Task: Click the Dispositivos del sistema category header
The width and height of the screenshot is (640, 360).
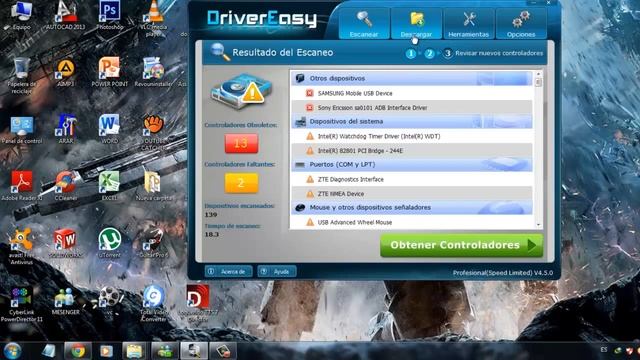Action: (x=412, y=122)
